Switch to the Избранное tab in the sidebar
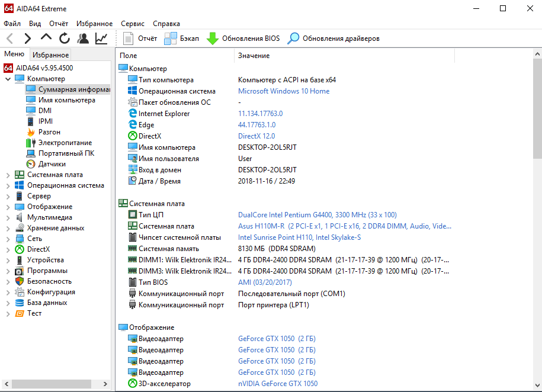The width and height of the screenshot is (542, 392). coord(50,54)
